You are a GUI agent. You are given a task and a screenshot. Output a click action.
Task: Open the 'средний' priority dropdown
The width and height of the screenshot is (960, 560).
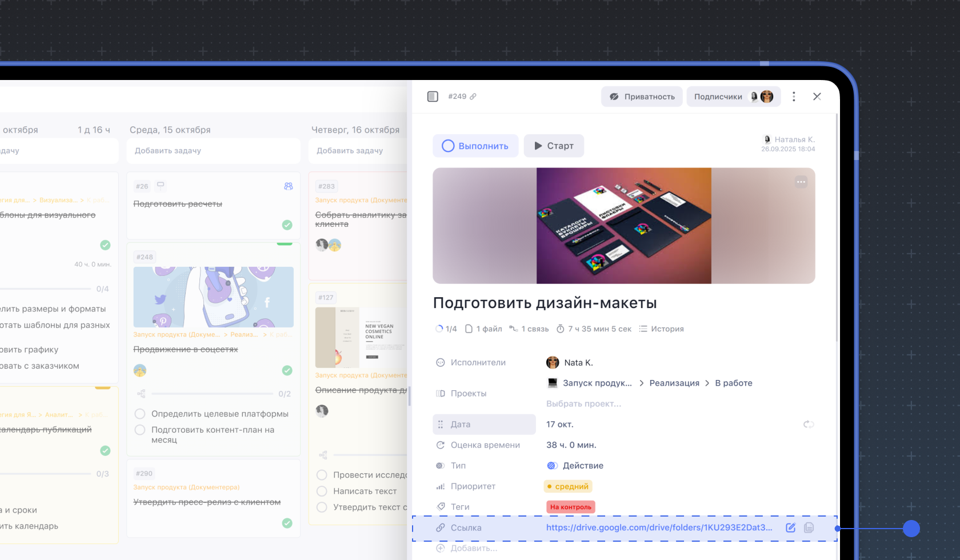pos(568,486)
